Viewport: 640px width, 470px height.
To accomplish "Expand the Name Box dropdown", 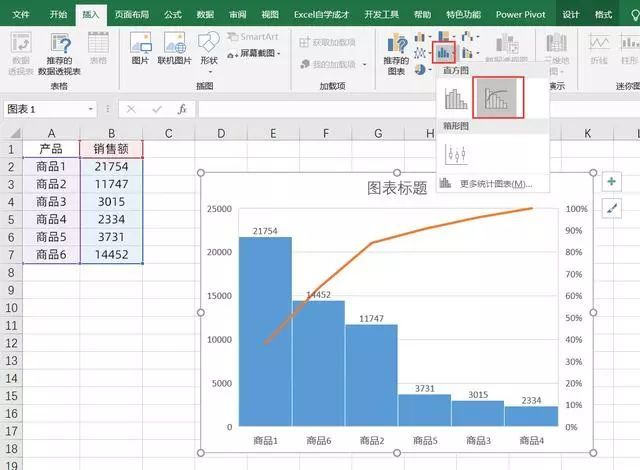I will [x=91, y=109].
